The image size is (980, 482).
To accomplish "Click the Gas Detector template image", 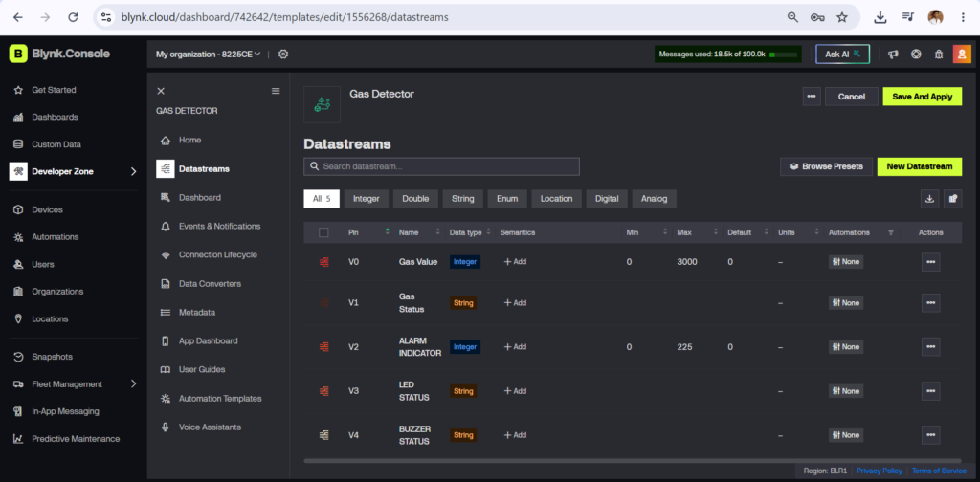I will pyautogui.click(x=322, y=104).
